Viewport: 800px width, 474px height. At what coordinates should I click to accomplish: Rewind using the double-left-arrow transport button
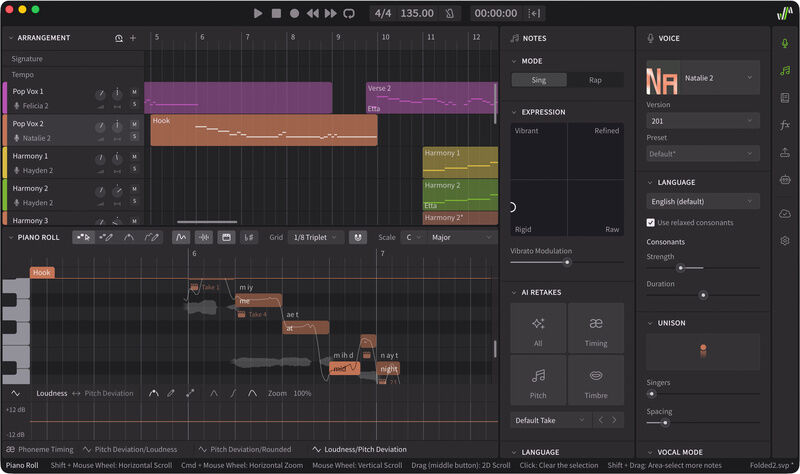point(312,13)
